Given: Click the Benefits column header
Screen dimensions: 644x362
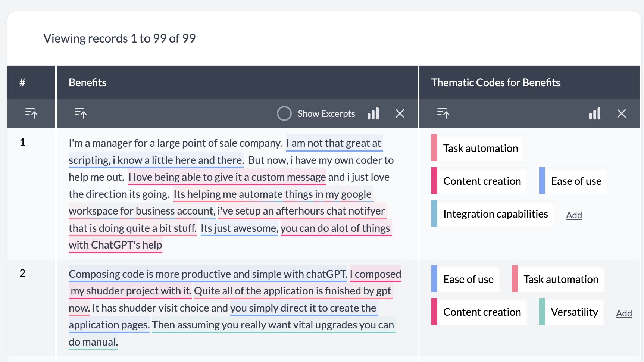Looking at the screenshot, I should coord(87,82).
